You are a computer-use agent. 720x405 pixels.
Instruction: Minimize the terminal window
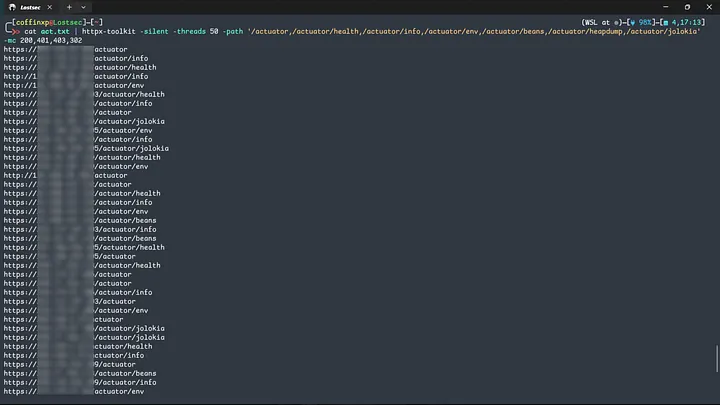665,7
